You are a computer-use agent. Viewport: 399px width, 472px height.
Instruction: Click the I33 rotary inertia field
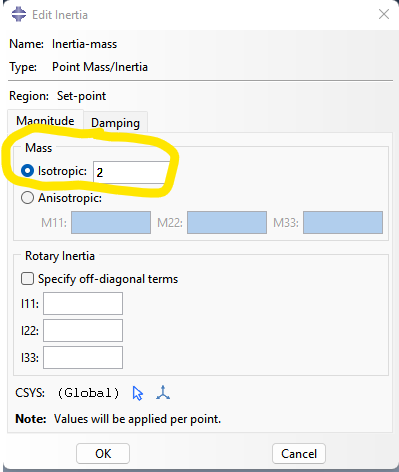pyautogui.click(x=83, y=357)
